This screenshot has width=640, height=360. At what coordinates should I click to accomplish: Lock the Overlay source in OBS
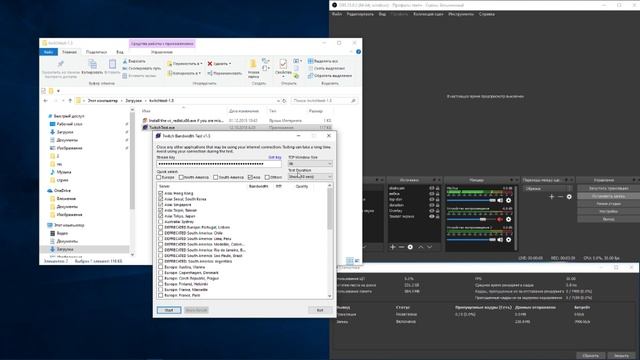point(437,211)
